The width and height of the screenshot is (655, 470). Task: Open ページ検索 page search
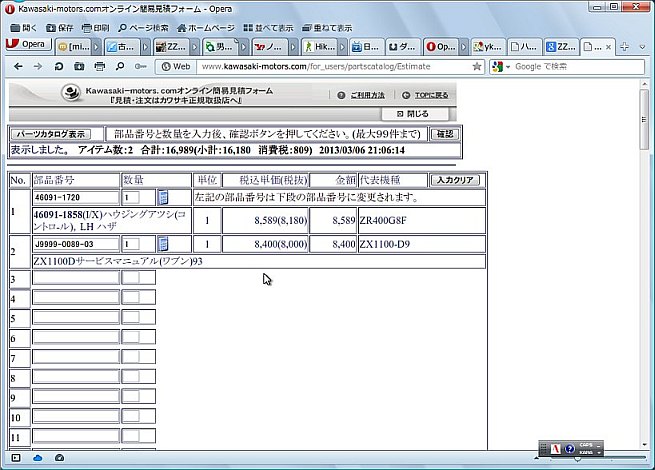(143, 28)
